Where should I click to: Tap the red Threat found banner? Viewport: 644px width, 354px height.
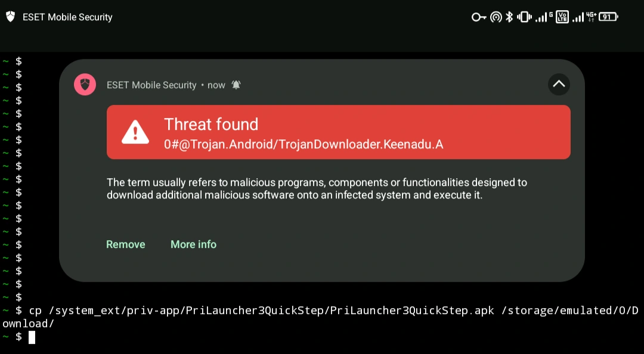339,132
